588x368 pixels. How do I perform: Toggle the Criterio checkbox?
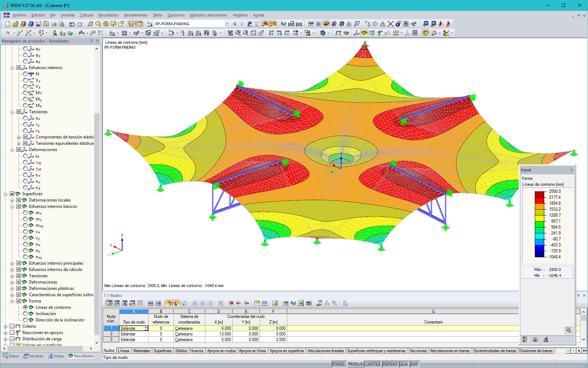pos(12,326)
